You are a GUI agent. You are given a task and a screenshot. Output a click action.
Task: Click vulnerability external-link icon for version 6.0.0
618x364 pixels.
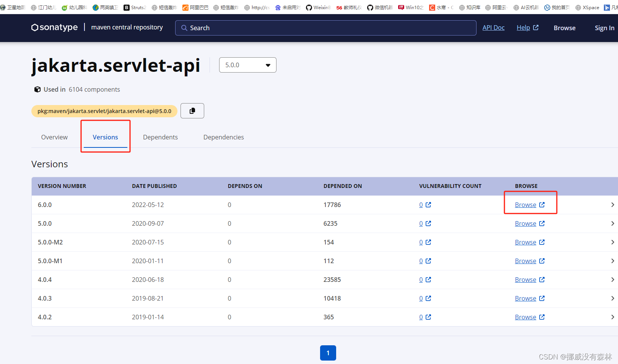pos(428,205)
